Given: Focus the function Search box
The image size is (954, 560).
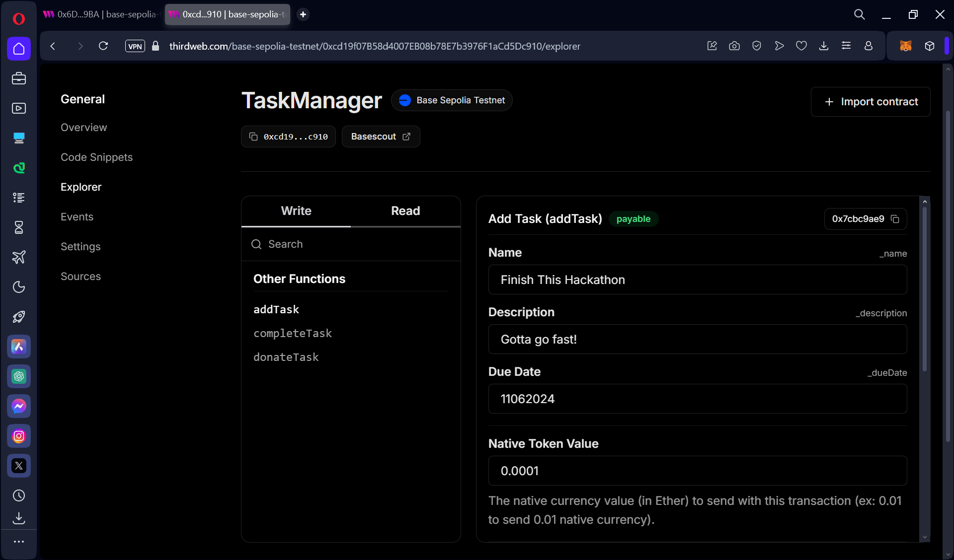Looking at the screenshot, I should pos(351,244).
